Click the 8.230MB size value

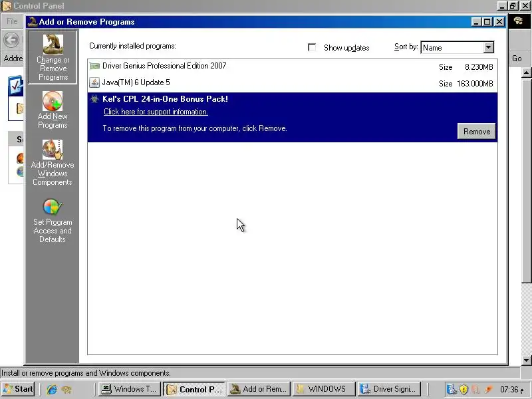click(x=479, y=67)
